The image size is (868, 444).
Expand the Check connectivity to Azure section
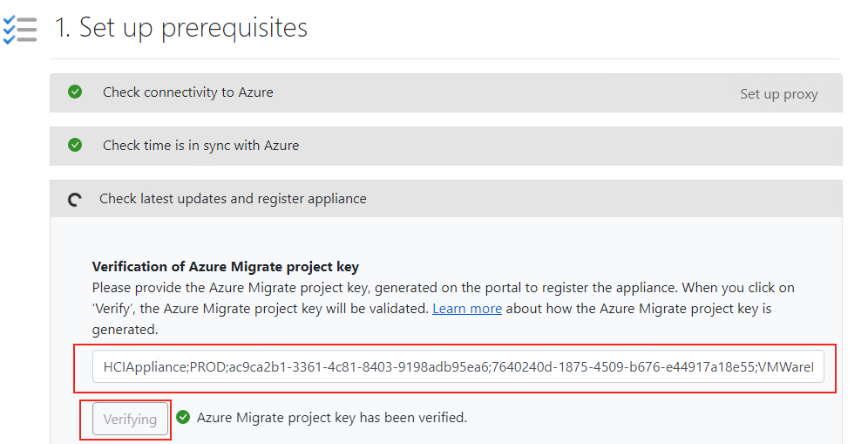446,92
